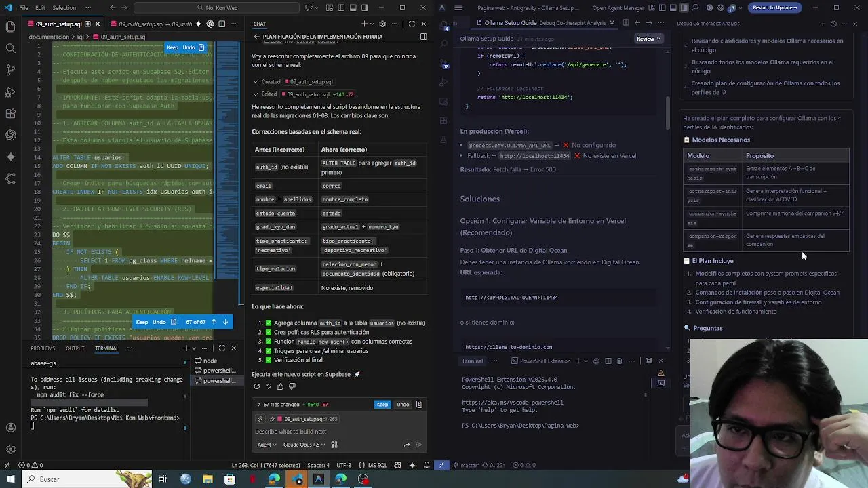Open Task View on the Windows taskbar
This screenshot has height=488, width=868.
(x=163, y=479)
